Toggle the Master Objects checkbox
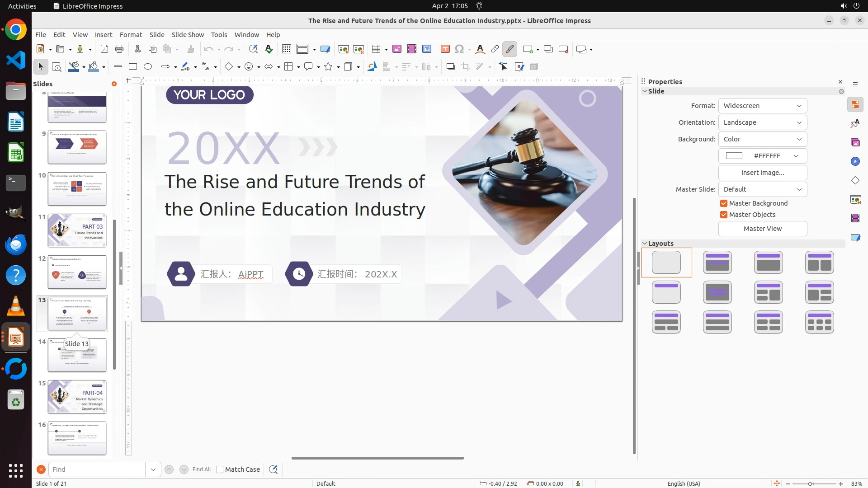 [x=724, y=215]
